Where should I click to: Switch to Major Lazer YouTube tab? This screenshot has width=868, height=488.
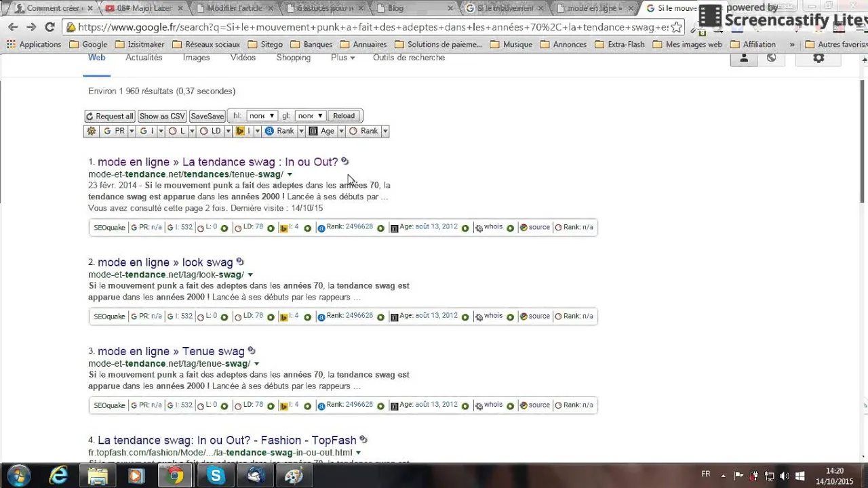click(x=142, y=8)
